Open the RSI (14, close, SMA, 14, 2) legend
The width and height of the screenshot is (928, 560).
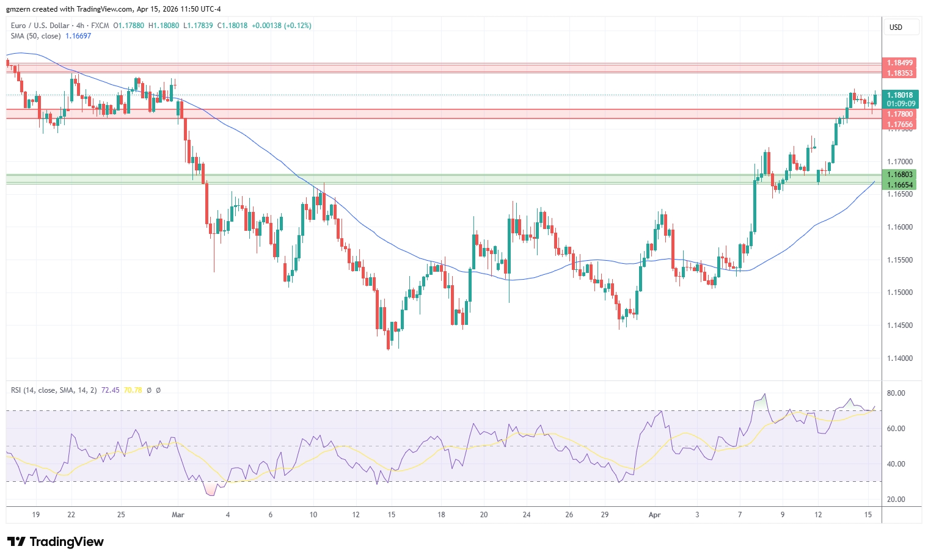[54, 390]
